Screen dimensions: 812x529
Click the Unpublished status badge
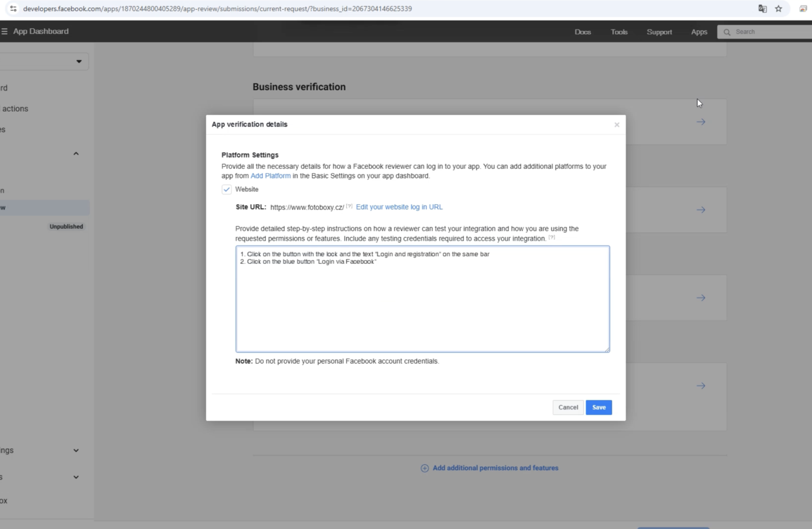(x=66, y=227)
